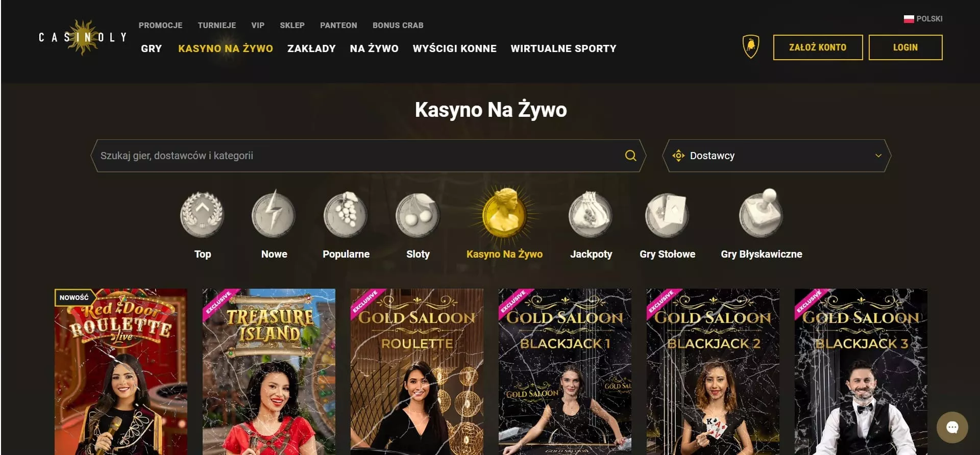Open the Treasure Island game thumbnail
The width and height of the screenshot is (980, 455).
pos(269,372)
